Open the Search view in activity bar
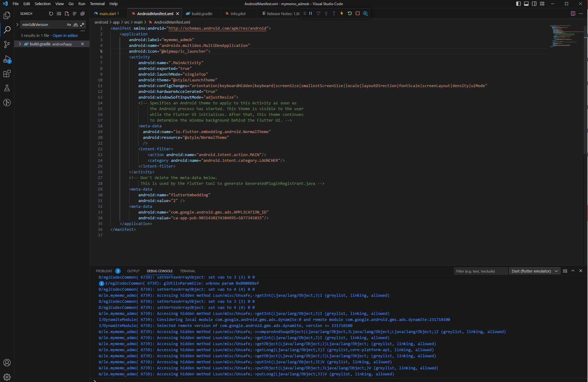This screenshot has height=382, width=588. tap(7, 30)
